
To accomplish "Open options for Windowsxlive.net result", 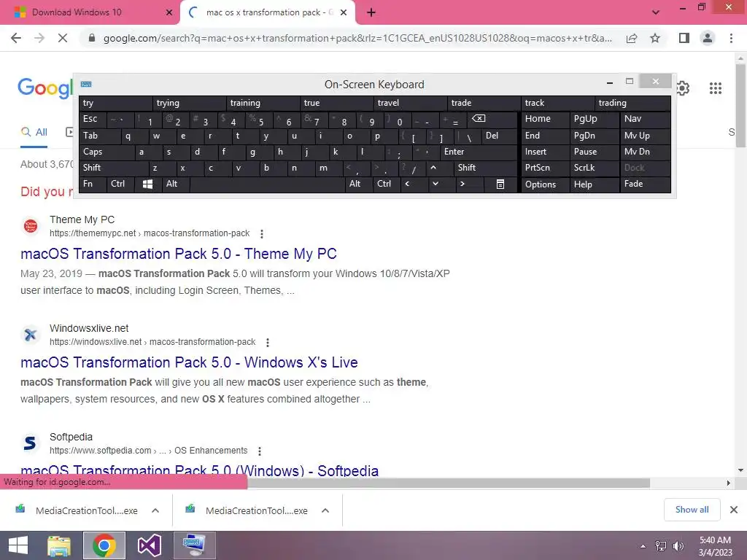I will point(268,343).
